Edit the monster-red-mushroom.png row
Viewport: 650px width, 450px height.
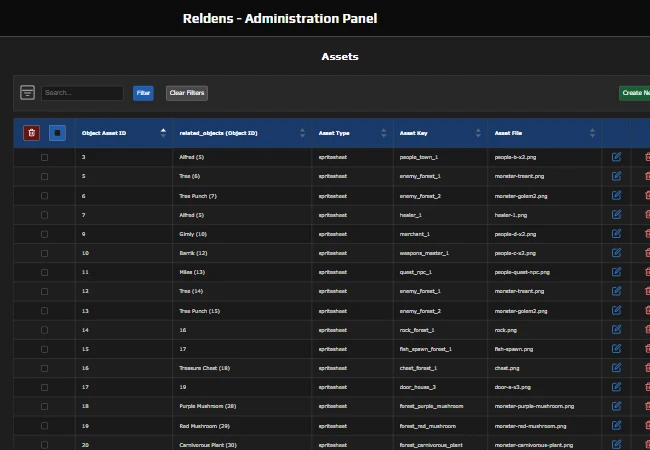[616, 425]
